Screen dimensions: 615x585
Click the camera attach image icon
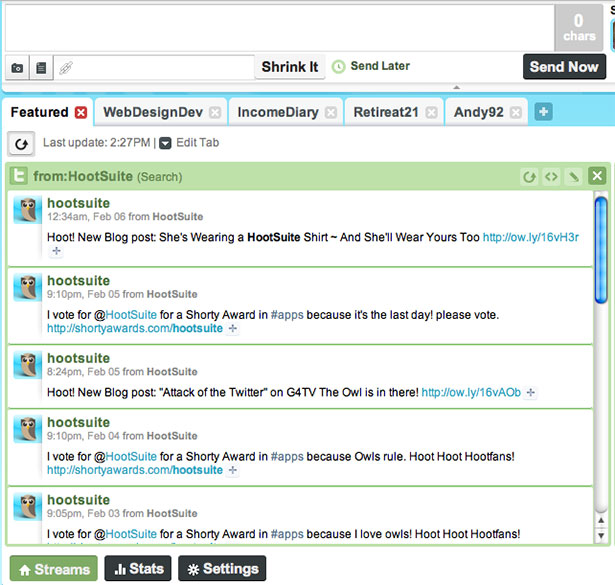click(x=17, y=68)
